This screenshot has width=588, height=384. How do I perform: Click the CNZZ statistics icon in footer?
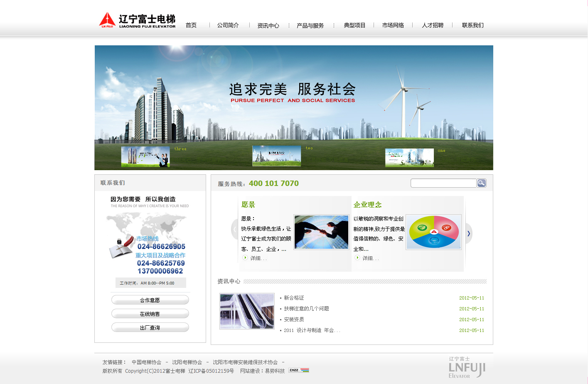(x=299, y=370)
